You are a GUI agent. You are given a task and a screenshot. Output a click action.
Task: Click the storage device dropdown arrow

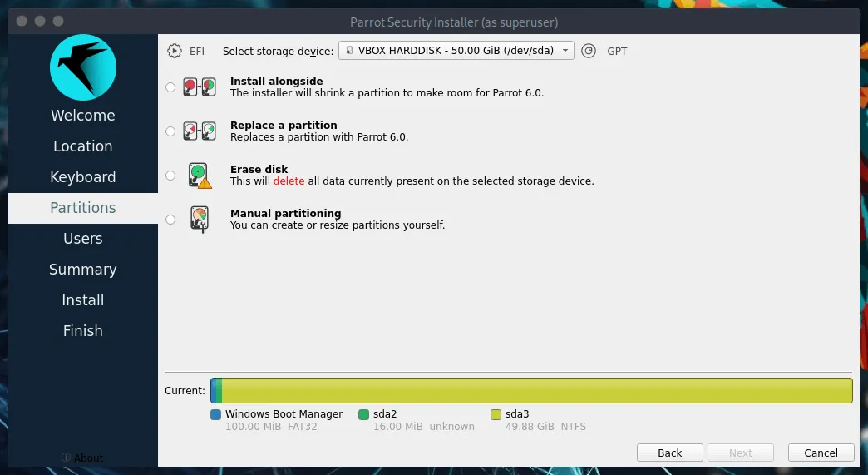click(565, 51)
